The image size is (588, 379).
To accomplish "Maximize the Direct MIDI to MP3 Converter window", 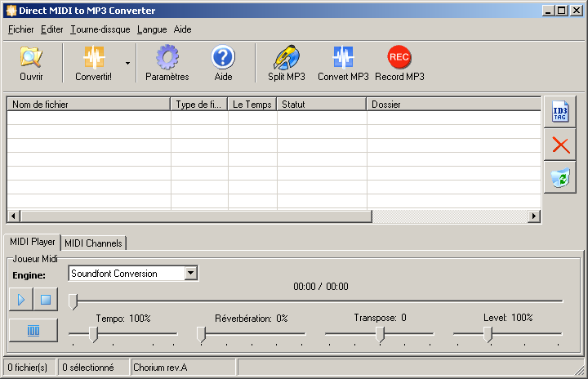I will (561, 11).
